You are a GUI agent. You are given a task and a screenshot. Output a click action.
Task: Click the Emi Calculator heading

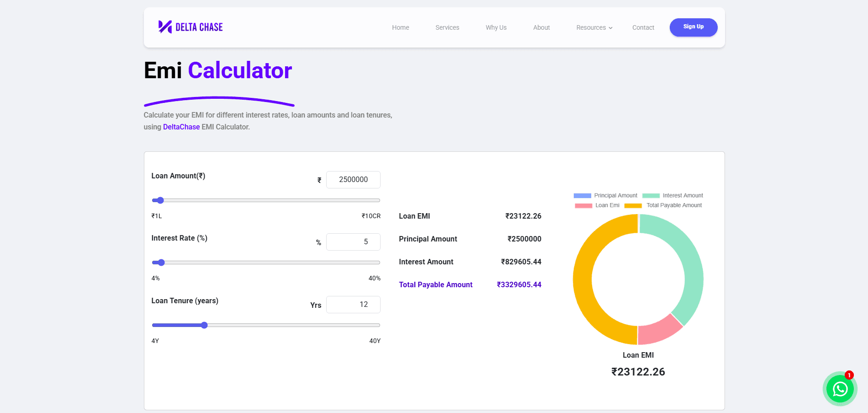click(x=218, y=70)
